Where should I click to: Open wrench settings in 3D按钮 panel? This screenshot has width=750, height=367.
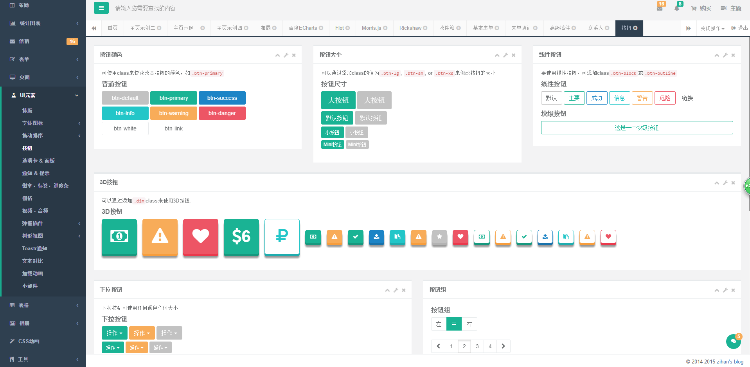click(x=725, y=183)
